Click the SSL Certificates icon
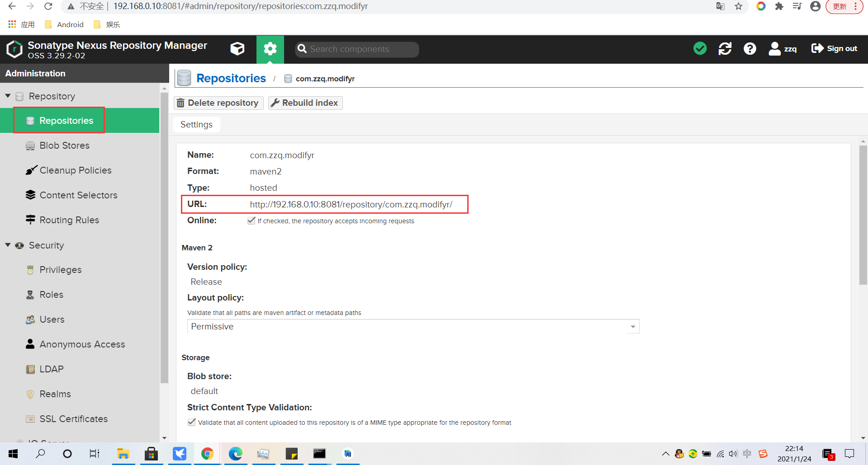The width and height of the screenshot is (868, 465). [x=30, y=419]
